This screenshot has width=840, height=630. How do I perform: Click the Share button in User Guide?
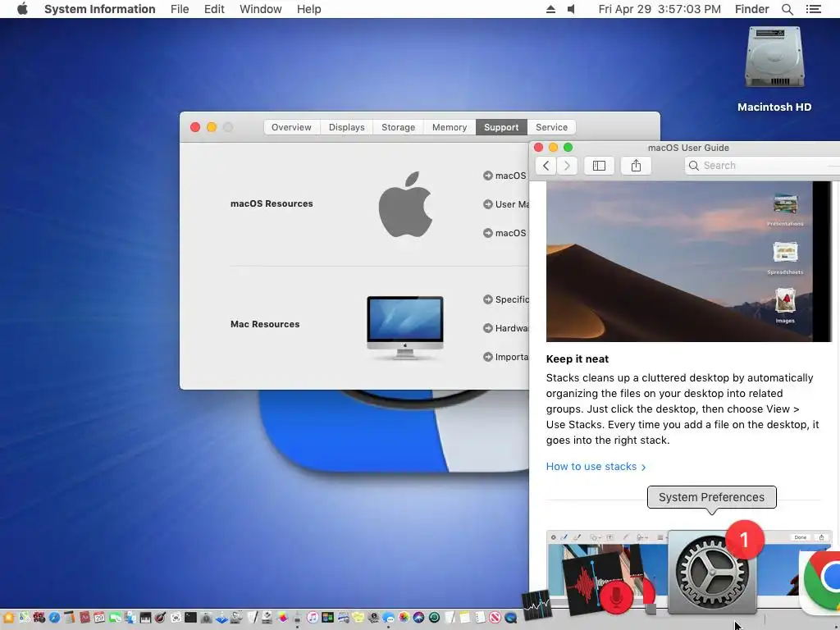pos(636,166)
